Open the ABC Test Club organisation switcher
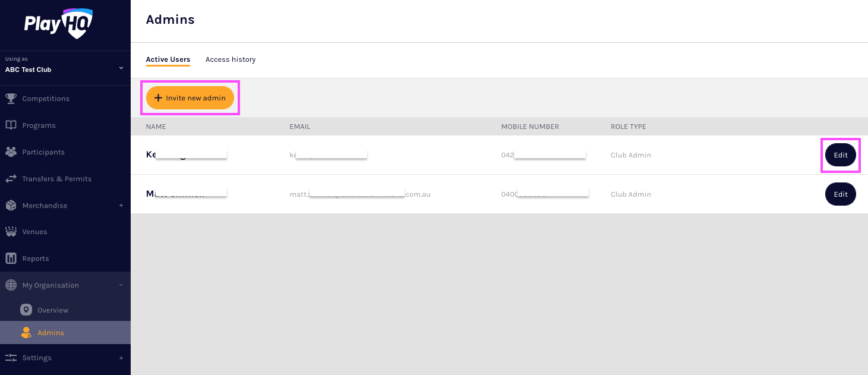The height and width of the screenshot is (375, 868). pyautogui.click(x=65, y=65)
